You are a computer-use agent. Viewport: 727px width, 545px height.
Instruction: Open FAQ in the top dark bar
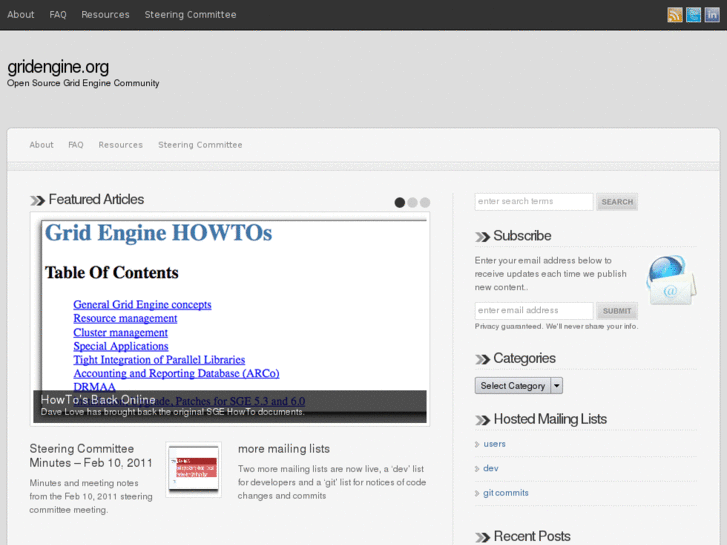click(58, 14)
